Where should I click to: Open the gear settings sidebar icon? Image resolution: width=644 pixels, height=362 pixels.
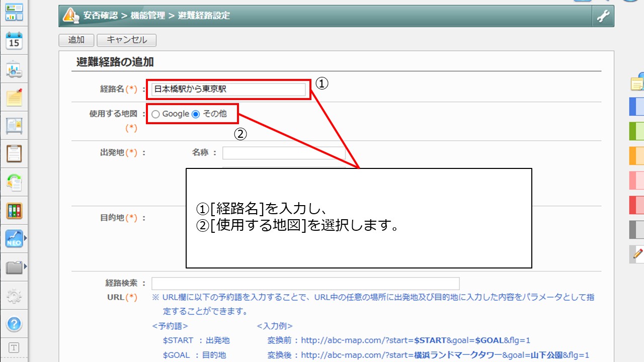[14, 296]
